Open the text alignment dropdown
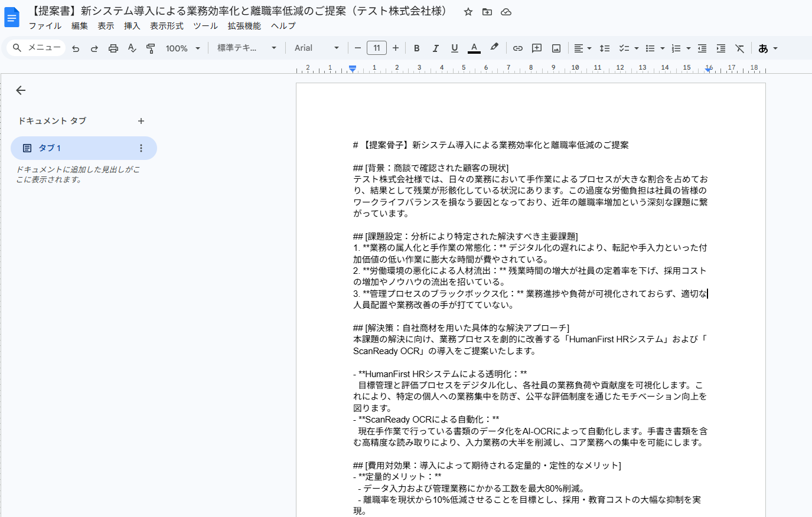Screen dimensions: 812x517 point(582,48)
